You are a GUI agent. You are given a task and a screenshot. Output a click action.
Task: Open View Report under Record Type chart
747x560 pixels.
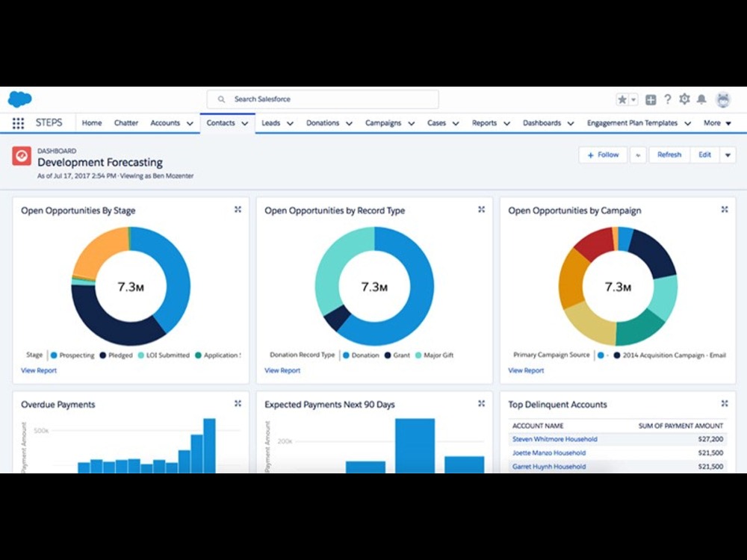pos(282,370)
